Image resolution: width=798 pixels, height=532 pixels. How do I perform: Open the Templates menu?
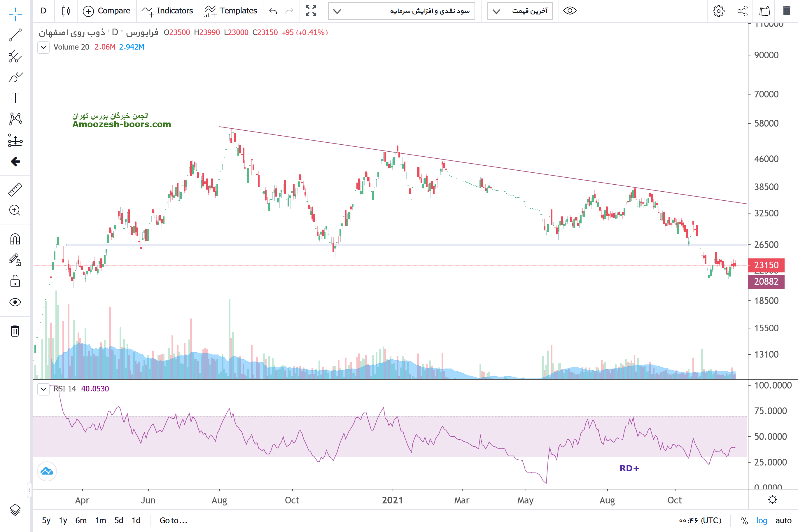pyautogui.click(x=231, y=11)
